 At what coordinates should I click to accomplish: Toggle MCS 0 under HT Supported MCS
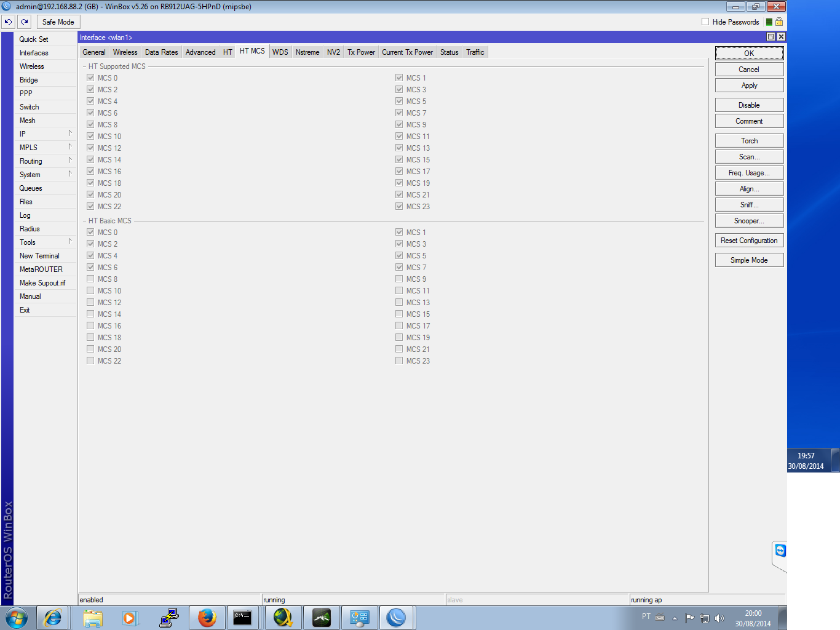pyautogui.click(x=90, y=78)
